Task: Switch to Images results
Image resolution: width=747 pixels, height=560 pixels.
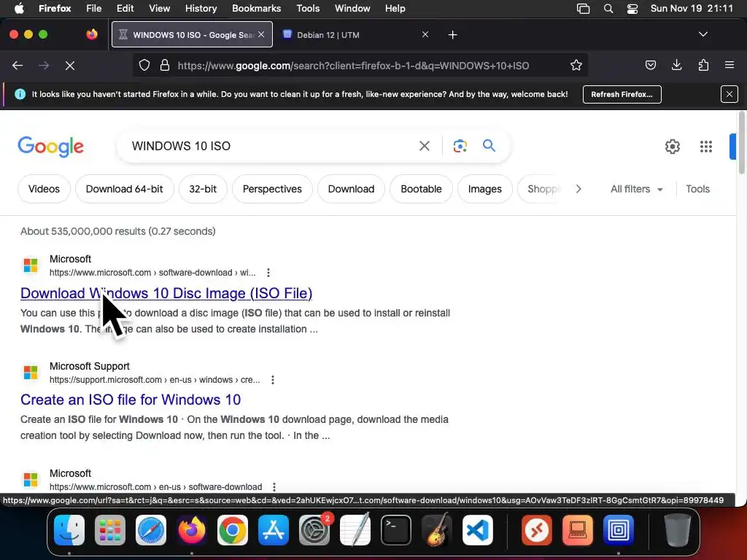Action: point(484,189)
